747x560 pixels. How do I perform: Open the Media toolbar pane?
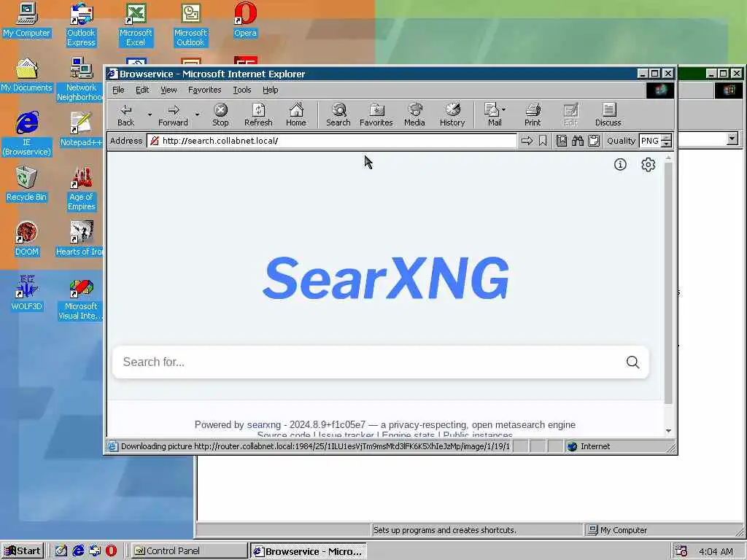click(414, 114)
